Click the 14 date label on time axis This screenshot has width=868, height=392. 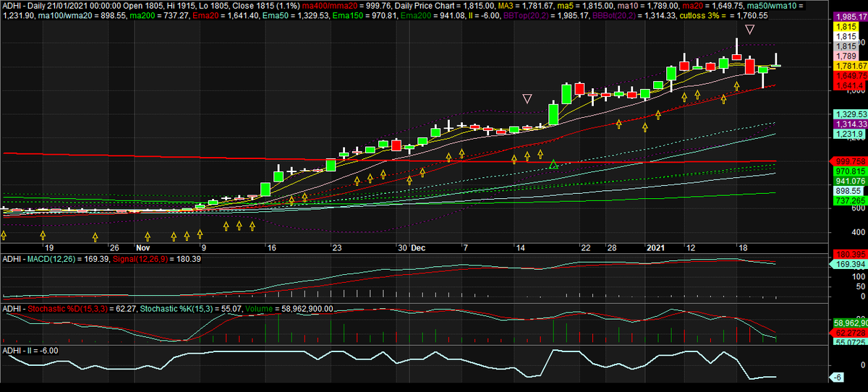[520, 247]
